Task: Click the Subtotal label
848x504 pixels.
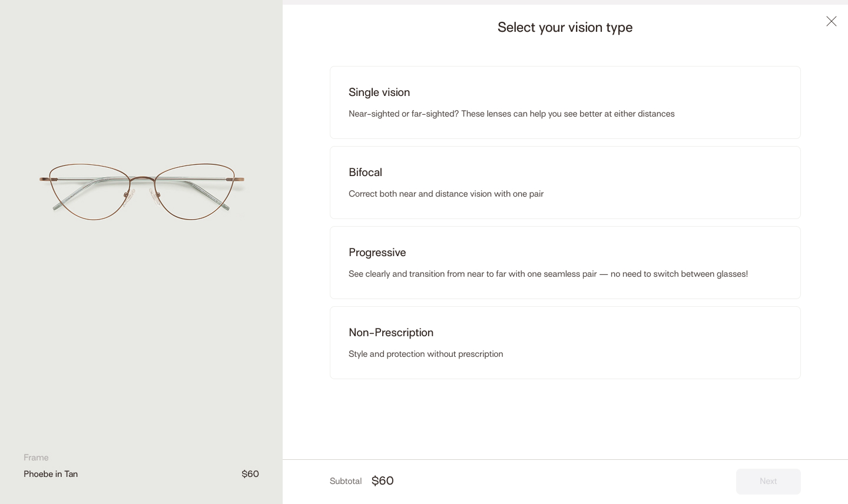Action: [x=346, y=481]
